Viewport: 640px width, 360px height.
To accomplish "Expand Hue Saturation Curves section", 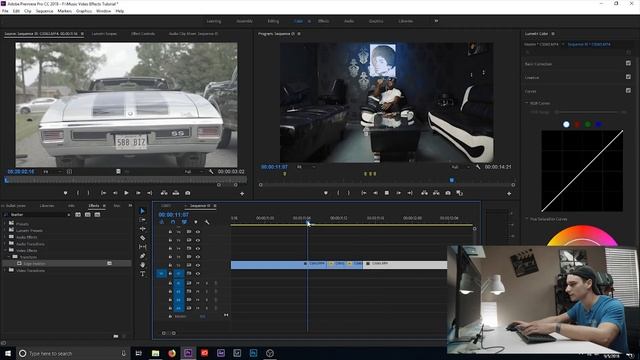I will tap(527, 219).
